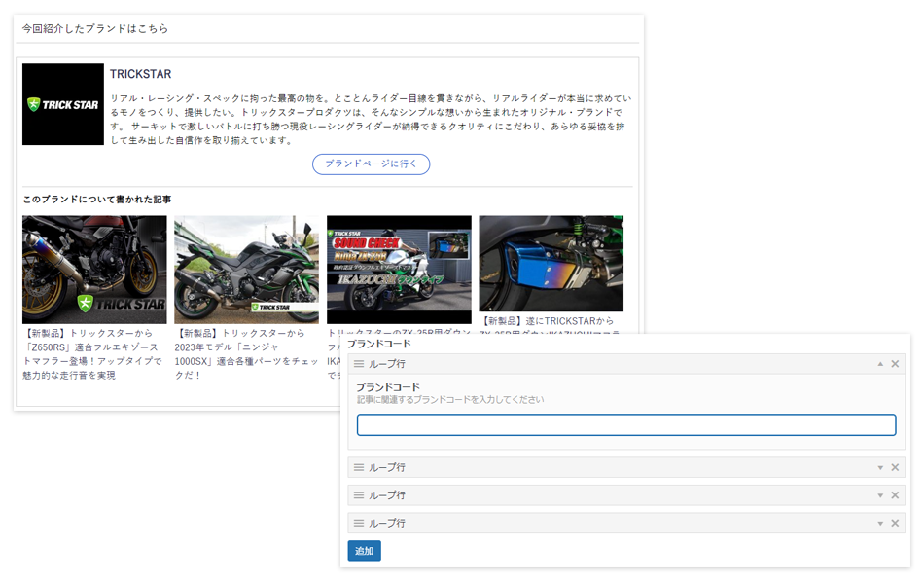924x584 pixels.
Task: Click the 追加 button
Action: [x=364, y=550]
